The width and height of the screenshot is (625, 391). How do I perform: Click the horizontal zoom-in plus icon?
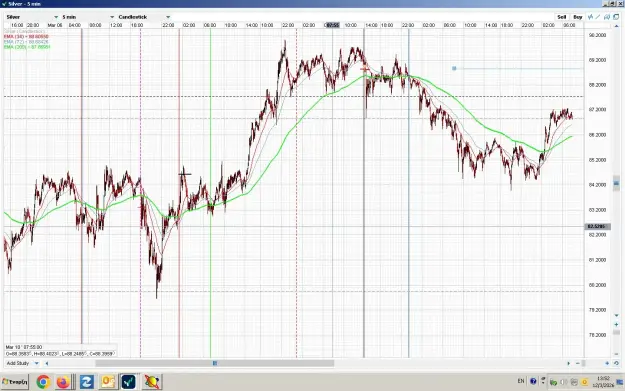point(607,363)
